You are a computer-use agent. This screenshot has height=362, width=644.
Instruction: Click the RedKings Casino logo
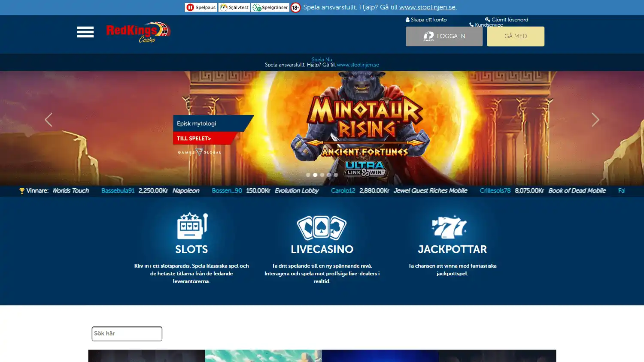coord(138,32)
